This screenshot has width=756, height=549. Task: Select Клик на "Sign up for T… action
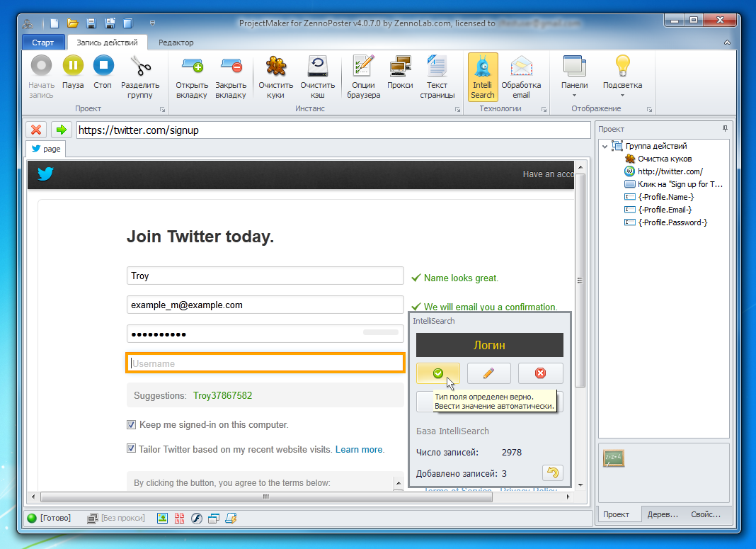[x=674, y=184]
